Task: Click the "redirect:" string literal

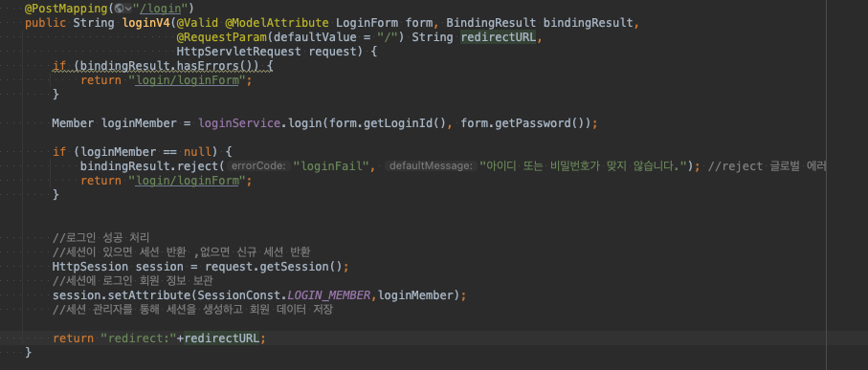Action: point(139,337)
